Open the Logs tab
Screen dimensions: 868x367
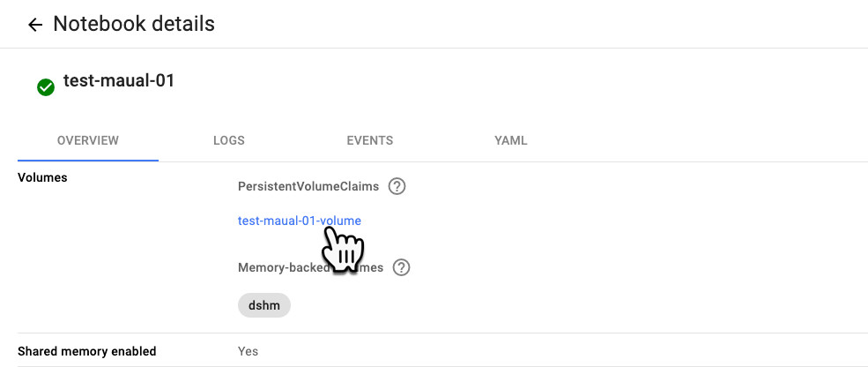coord(229,140)
